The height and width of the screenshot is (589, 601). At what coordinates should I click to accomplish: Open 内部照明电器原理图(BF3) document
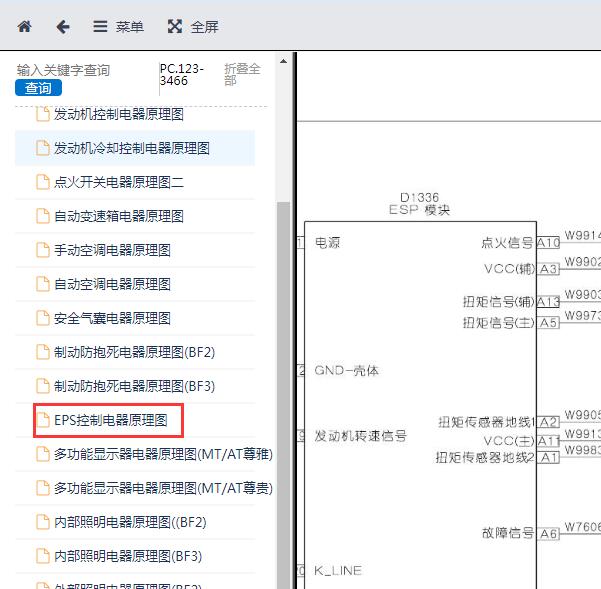point(128,556)
